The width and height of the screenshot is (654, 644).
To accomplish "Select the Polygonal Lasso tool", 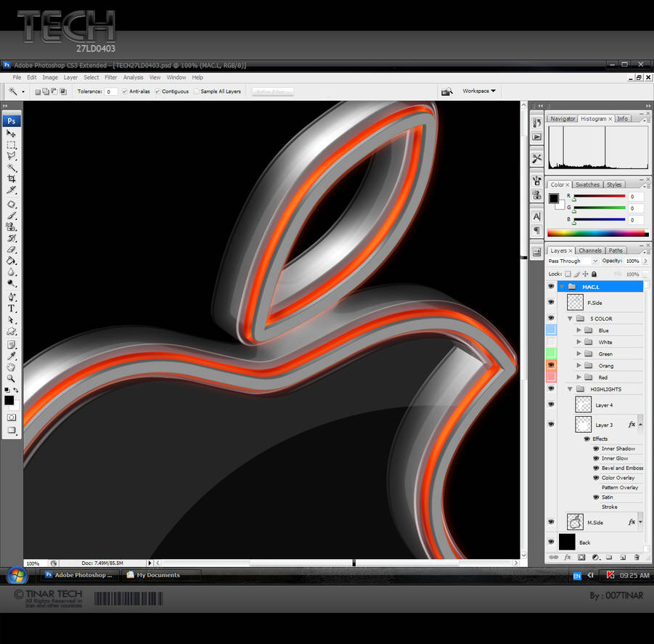I will point(12,156).
